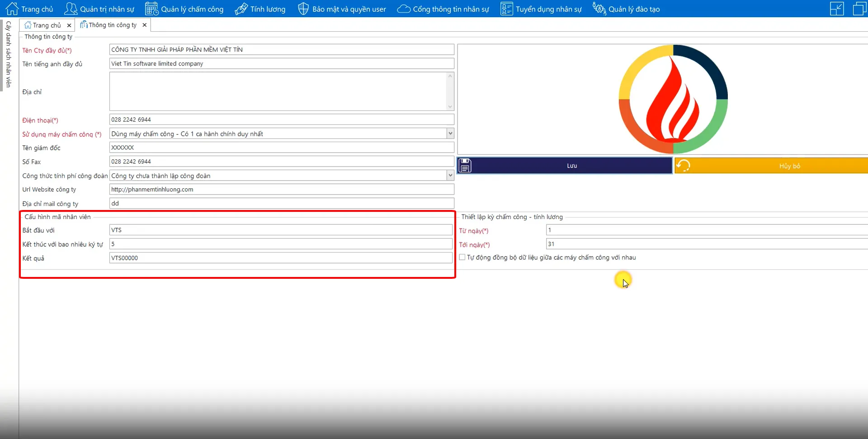
Task: Click the Tính lương icon
Action: click(x=241, y=9)
